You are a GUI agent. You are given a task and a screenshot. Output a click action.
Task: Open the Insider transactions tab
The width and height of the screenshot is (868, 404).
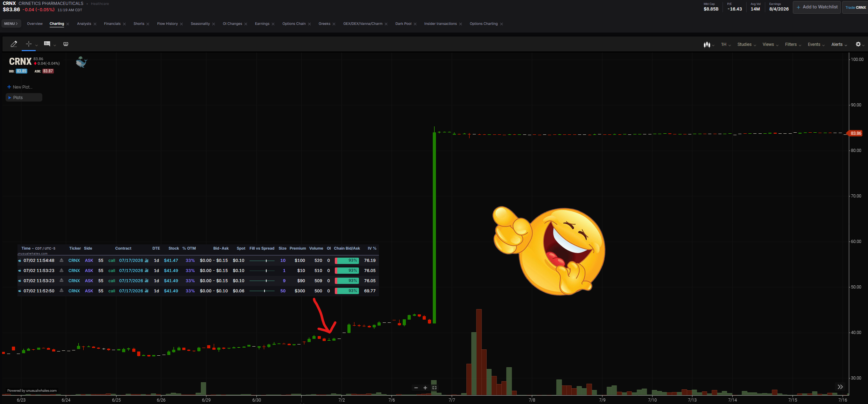coord(440,24)
